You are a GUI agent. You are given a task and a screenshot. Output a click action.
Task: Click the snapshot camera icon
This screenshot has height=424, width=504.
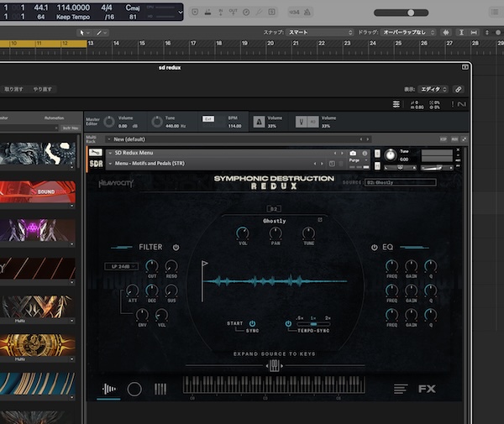353,153
